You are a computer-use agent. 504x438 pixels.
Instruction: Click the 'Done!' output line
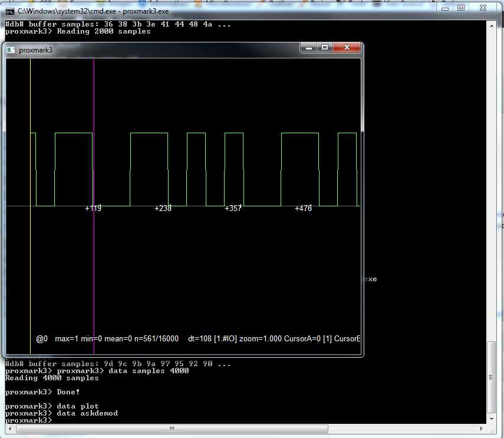68,392
